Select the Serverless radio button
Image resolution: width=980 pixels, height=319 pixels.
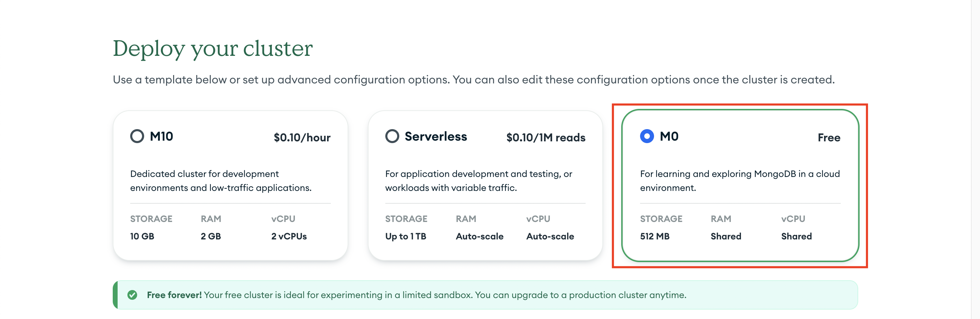392,136
